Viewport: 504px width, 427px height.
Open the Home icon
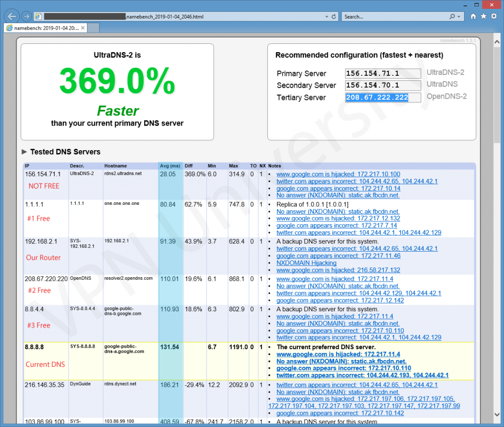click(473, 16)
